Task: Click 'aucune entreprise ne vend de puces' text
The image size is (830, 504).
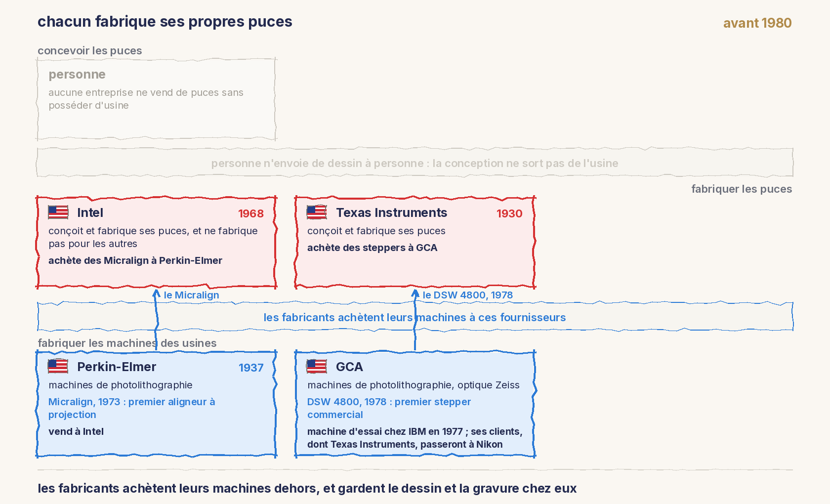Action: [x=146, y=99]
